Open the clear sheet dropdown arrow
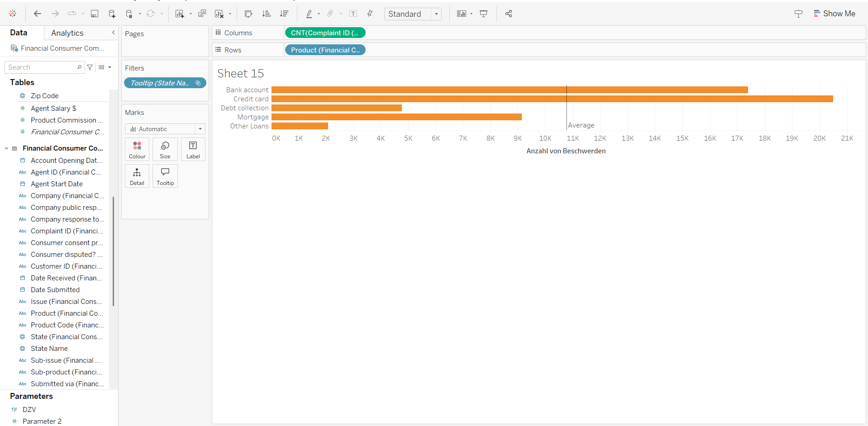This screenshot has height=426, width=868. click(230, 14)
